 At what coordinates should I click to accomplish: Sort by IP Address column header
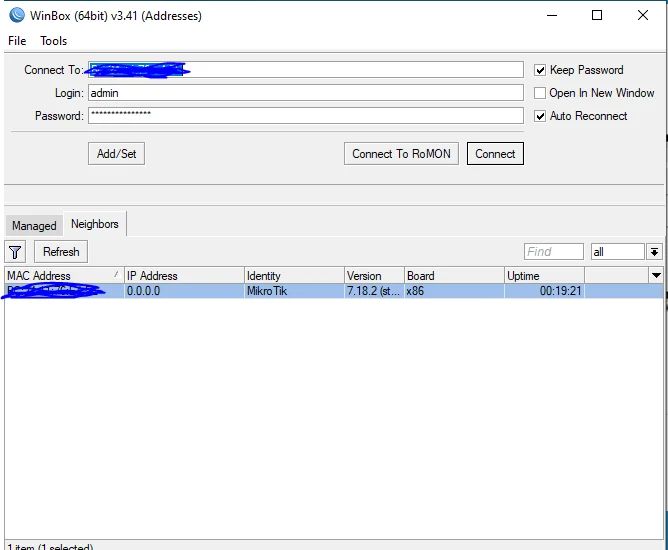pos(184,276)
